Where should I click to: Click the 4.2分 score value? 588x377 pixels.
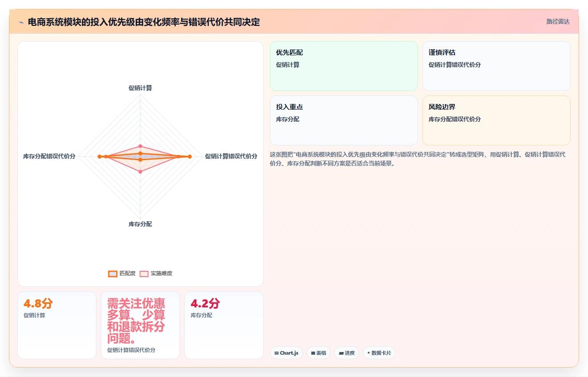click(x=205, y=304)
